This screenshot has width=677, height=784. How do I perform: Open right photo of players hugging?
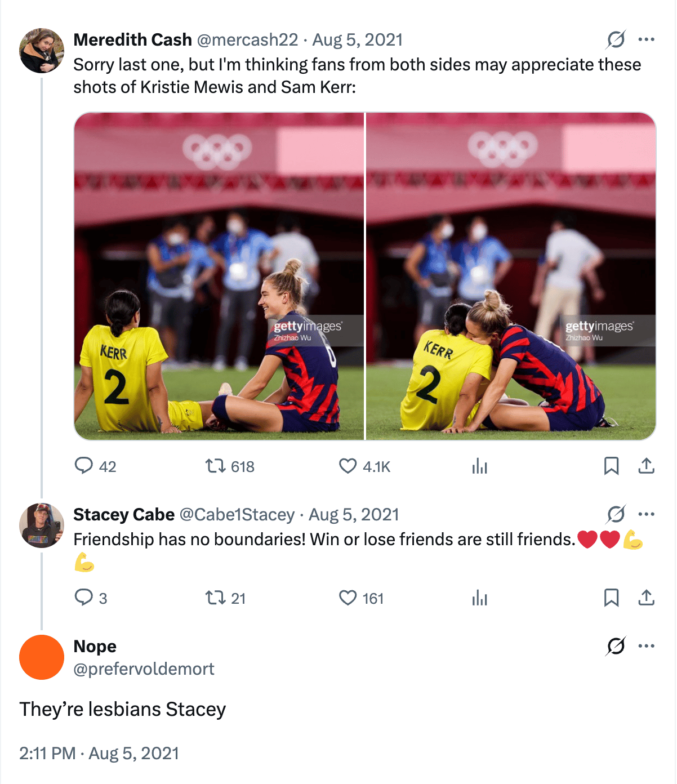(x=511, y=276)
